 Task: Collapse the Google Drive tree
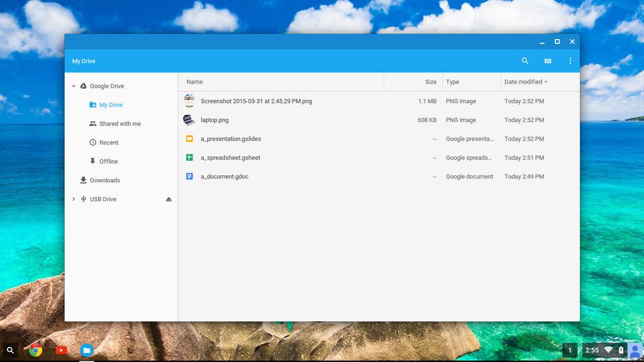pos(74,85)
